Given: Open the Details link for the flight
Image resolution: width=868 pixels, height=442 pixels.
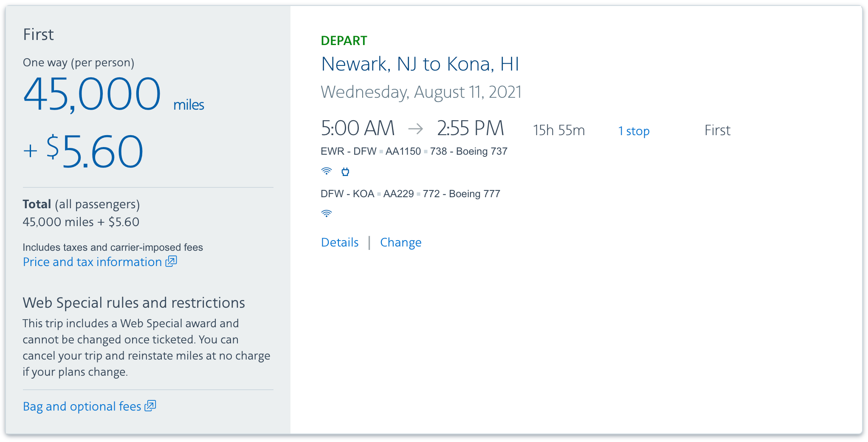Looking at the screenshot, I should [x=340, y=242].
